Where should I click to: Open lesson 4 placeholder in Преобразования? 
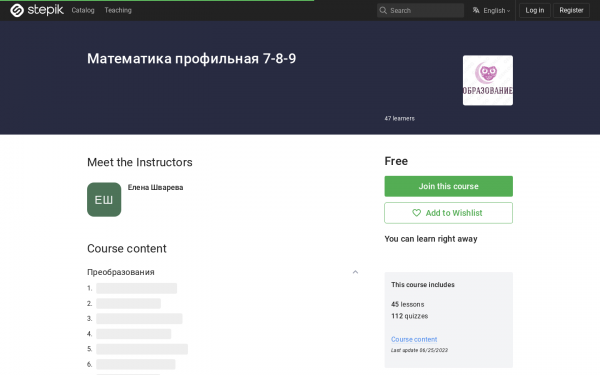[x=134, y=334]
